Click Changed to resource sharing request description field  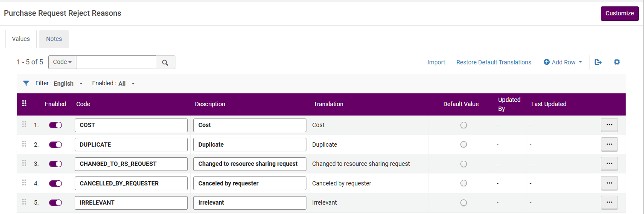tap(250, 164)
